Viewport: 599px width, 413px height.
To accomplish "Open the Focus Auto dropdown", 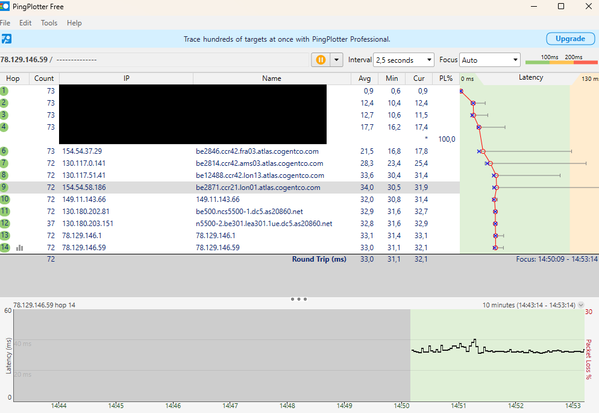I will click(x=490, y=60).
